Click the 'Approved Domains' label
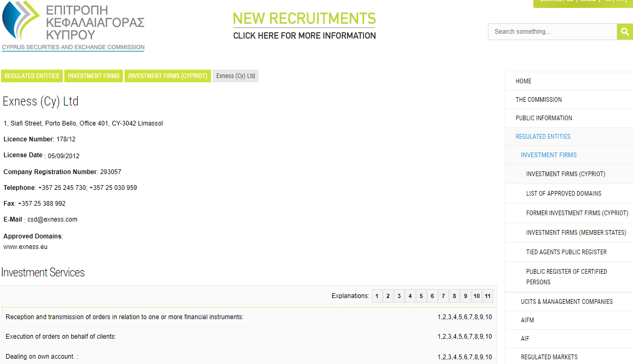Image resolution: width=633 pixels, height=364 pixels. (33, 236)
